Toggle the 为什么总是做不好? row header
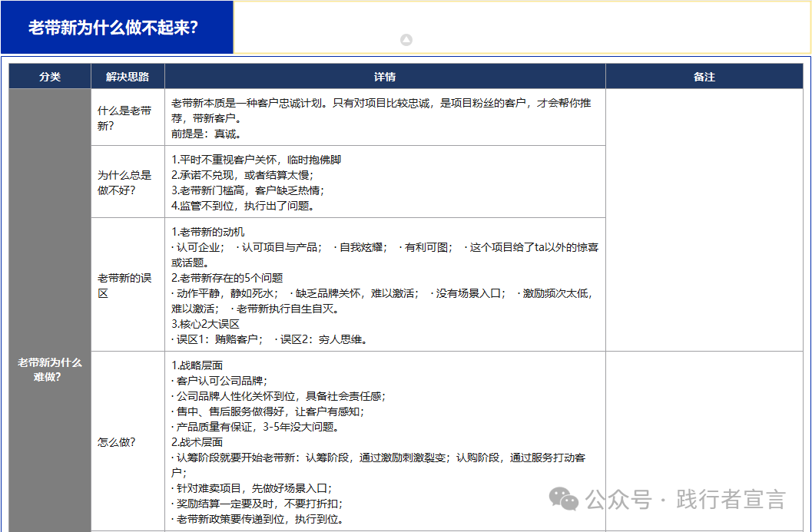The width and height of the screenshot is (812, 532). [x=125, y=181]
